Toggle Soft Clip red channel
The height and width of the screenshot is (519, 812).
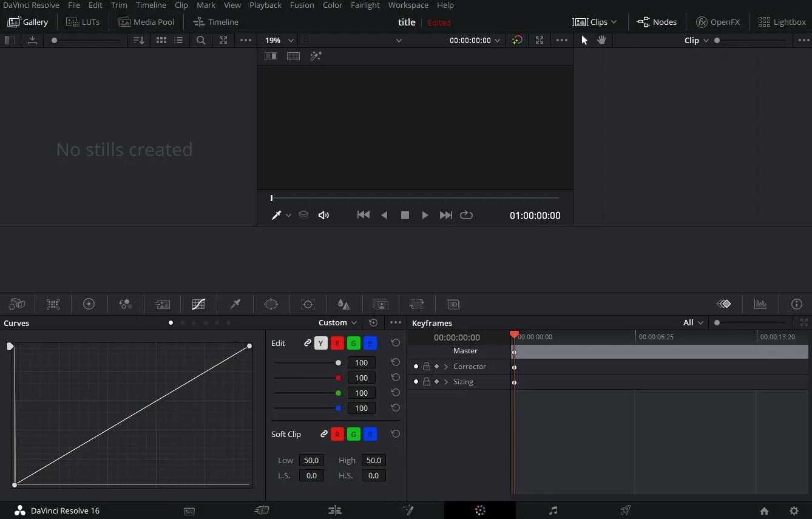tap(337, 434)
